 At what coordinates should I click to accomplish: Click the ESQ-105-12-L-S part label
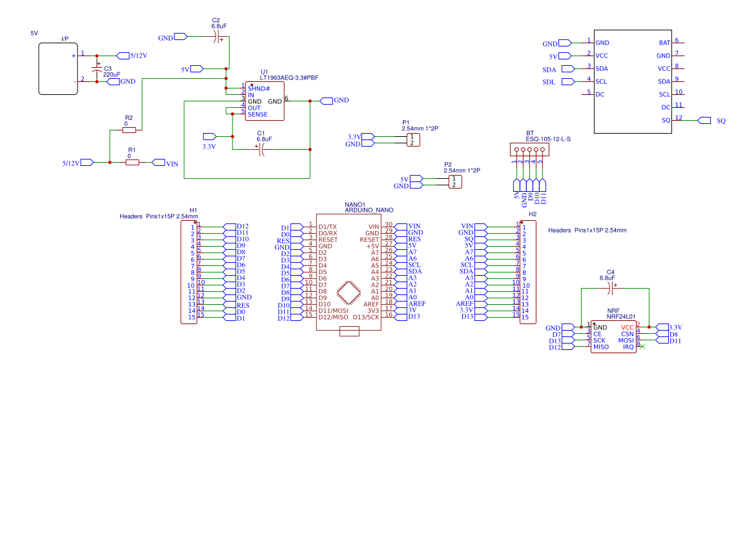pos(548,139)
